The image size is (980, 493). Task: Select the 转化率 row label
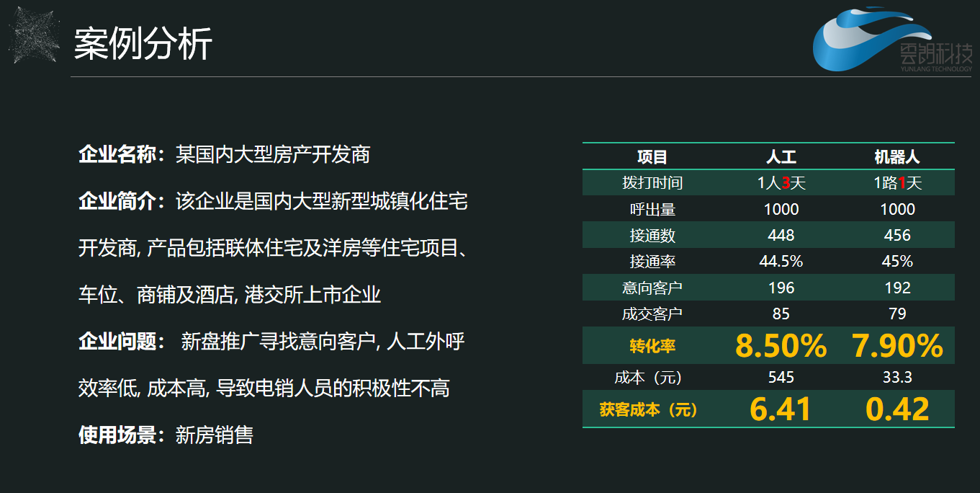pos(652,346)
